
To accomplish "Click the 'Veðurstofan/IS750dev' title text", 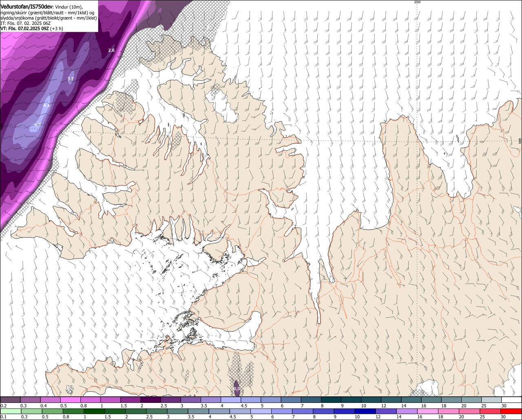I will [27, 7].
